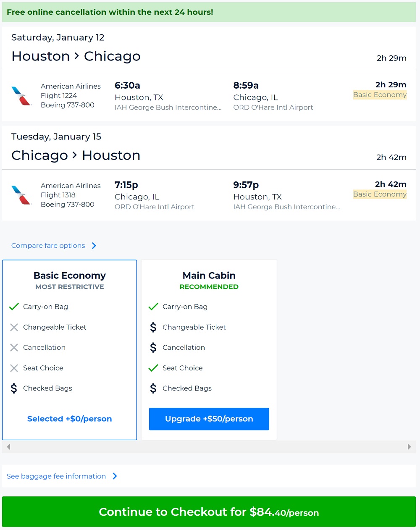Click Selected +$0/person on Basic Economy
The image size is (420, 530).
pyautogui.click(x=70, y=419)
